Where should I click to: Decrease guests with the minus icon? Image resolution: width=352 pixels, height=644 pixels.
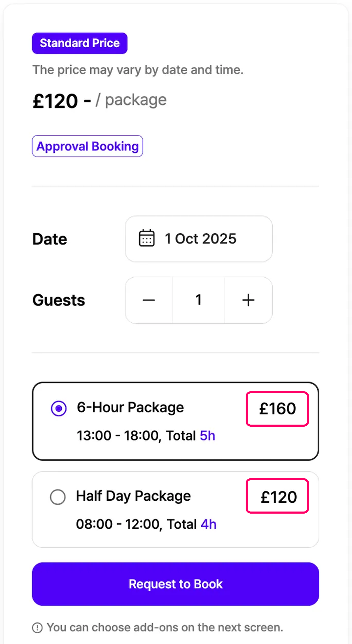[x=149, y=300]
